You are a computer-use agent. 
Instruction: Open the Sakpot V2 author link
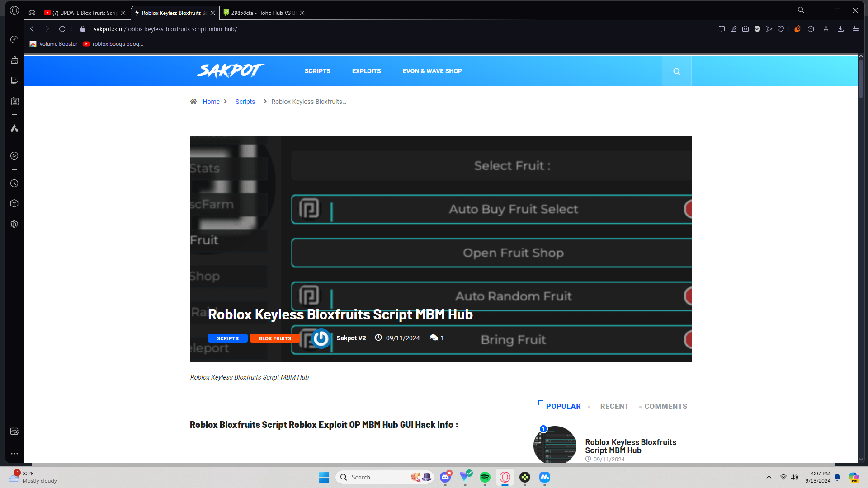point(351,338)
